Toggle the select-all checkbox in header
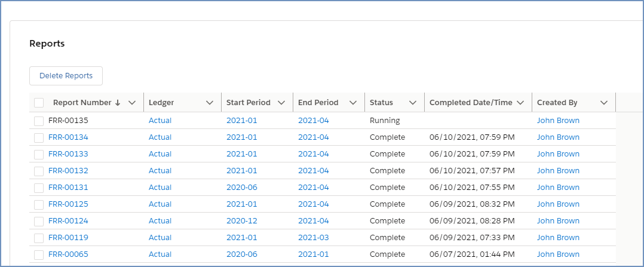 point(39,103)
